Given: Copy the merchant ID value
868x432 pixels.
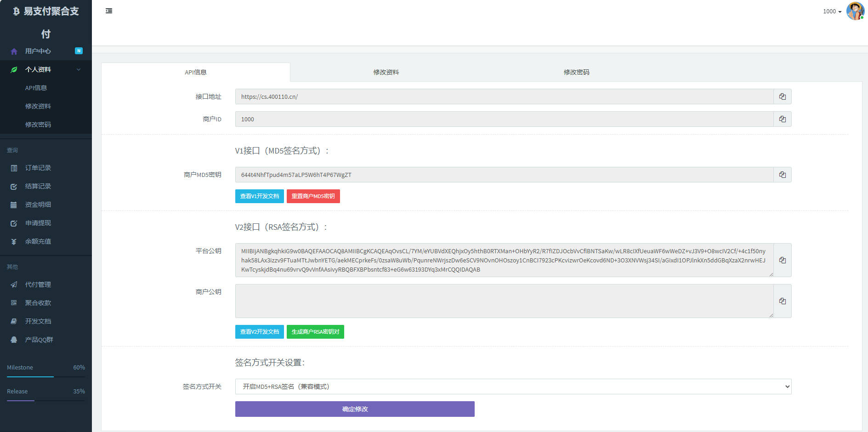Looking at the screenshot, I should click(782, 119).
